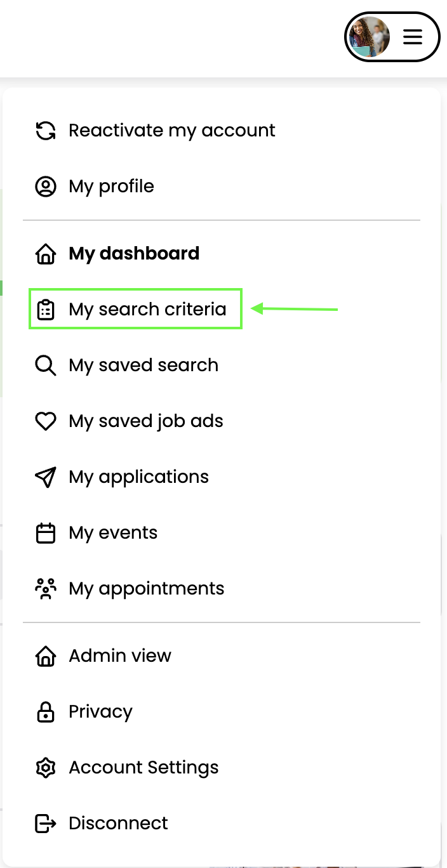Click the profile person icon
The image size is (447, 868).
(x=46, y=187)
